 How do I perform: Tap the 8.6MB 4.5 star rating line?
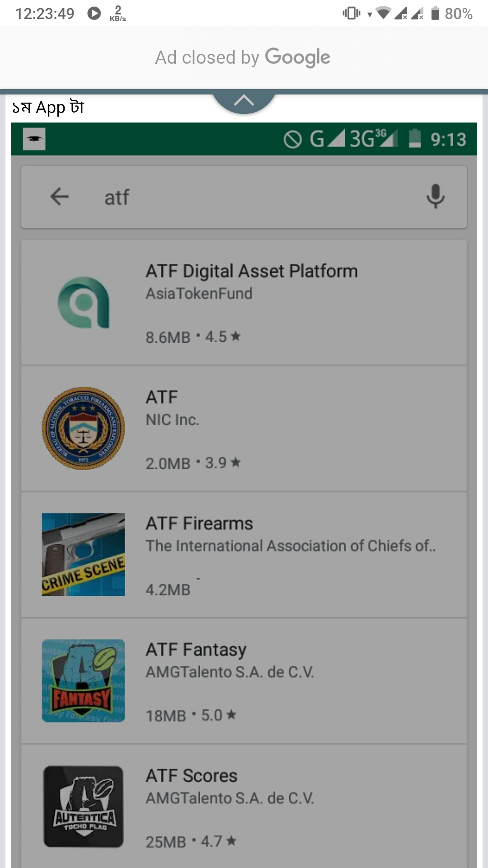coord(193,337)
